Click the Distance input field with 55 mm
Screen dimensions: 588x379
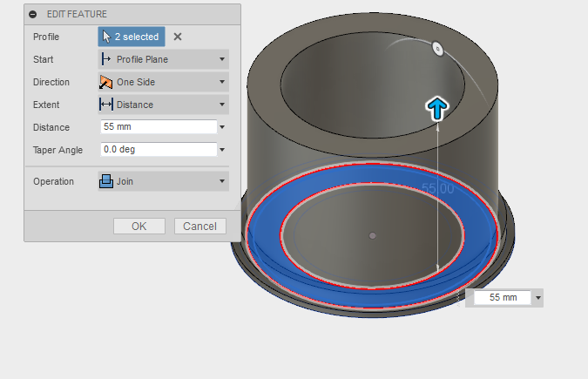[159, 127]
